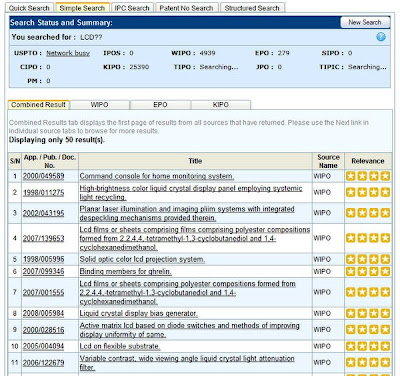Screen dimensions: 400x376
Task: Open document number 2007/099346
Action: tap(43, 271)
